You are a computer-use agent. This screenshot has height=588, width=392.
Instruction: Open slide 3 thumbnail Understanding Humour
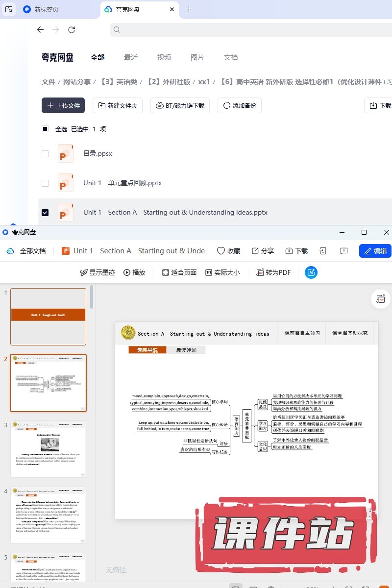[x=49, y=449]
